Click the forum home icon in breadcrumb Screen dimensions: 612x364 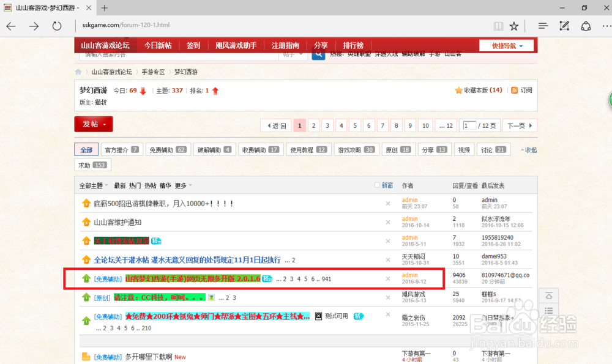pos(78,72)
